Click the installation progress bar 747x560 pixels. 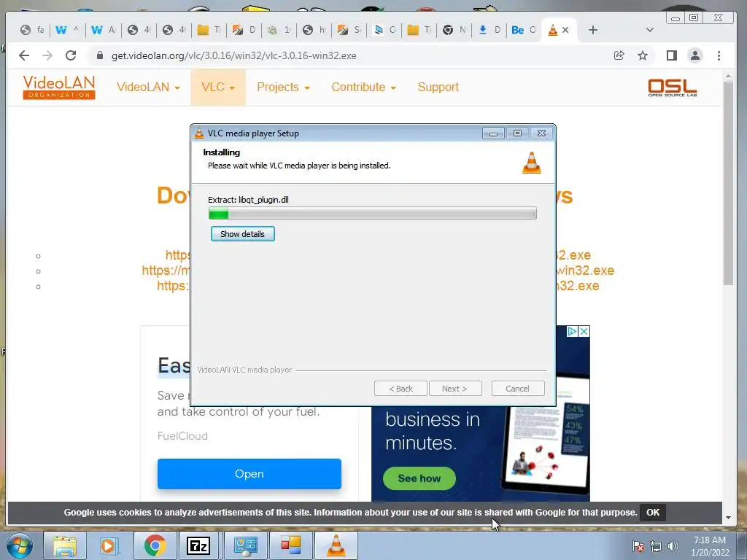click(x=373, y=214)
